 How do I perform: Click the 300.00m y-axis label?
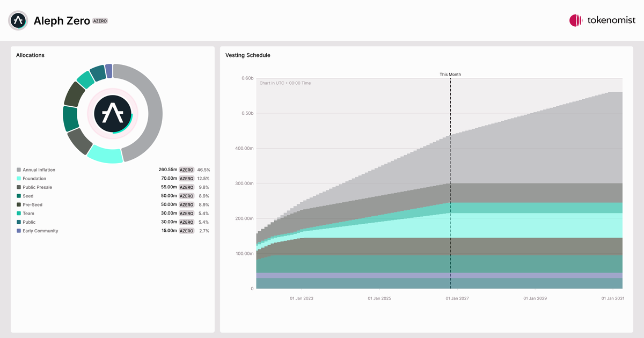point(244,183)
